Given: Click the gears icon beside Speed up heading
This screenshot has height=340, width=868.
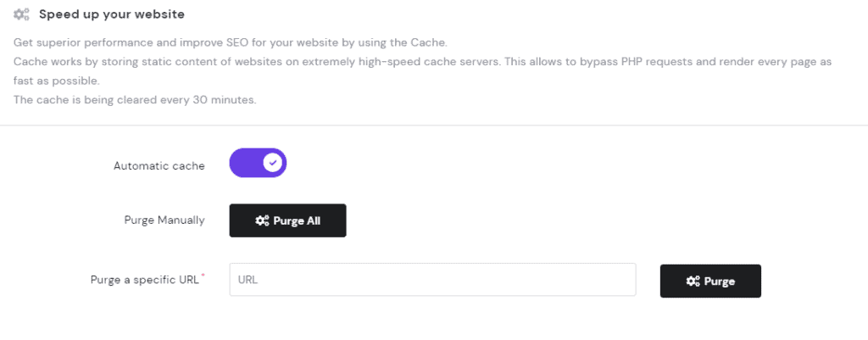Looking at the screenshot, I should click(21, 14).
